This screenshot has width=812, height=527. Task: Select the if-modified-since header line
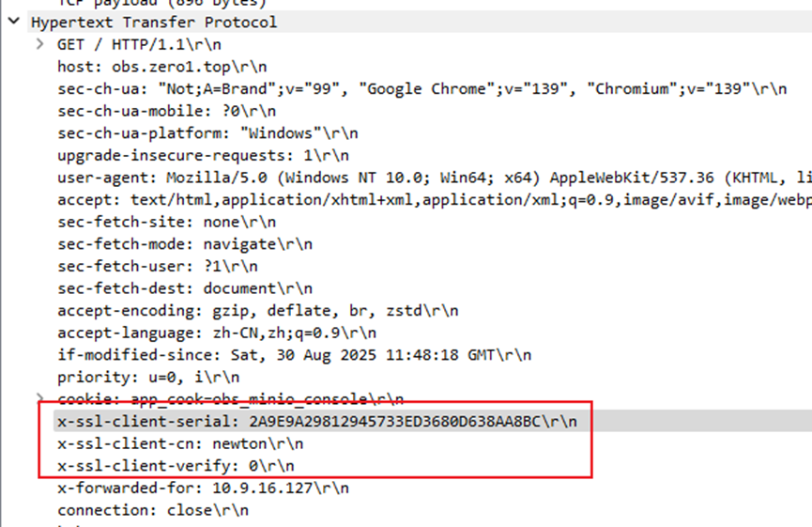point(294,355)
